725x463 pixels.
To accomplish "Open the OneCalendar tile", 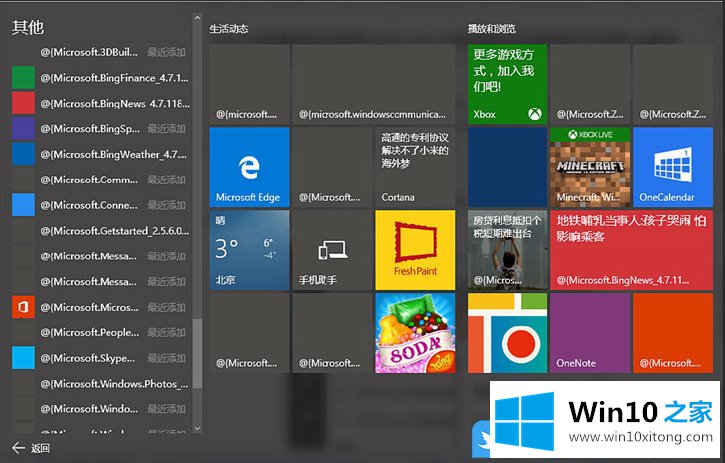I will point(673,167).
